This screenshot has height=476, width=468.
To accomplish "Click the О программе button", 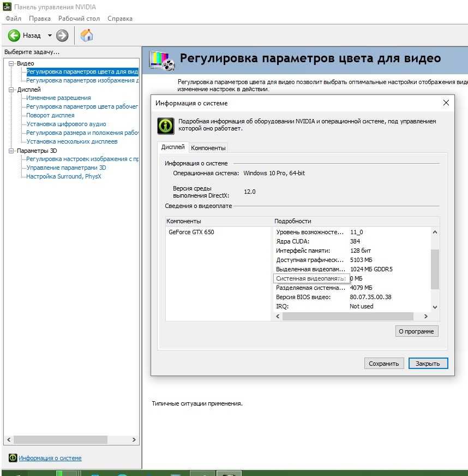I will pyautogui.click(x=416, y=331).
